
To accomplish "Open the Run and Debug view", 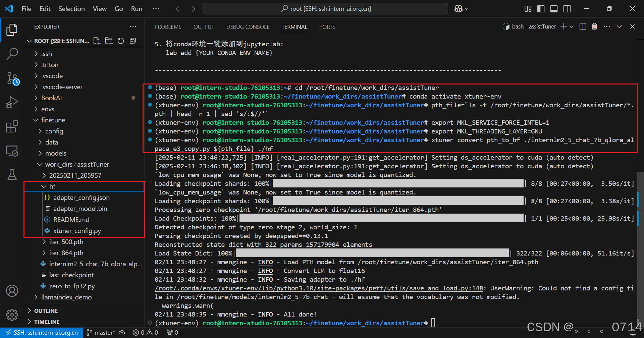I will point(12,103).
